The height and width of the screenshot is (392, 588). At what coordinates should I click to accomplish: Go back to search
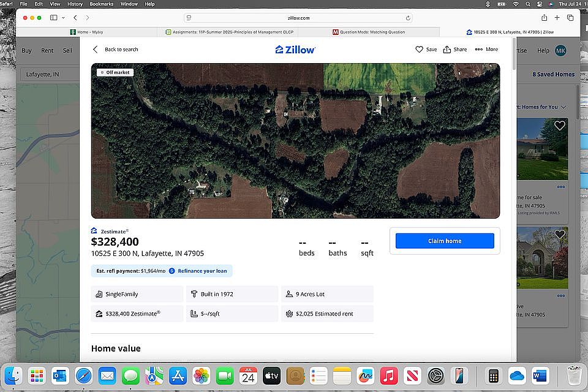[x=115, y=50]
